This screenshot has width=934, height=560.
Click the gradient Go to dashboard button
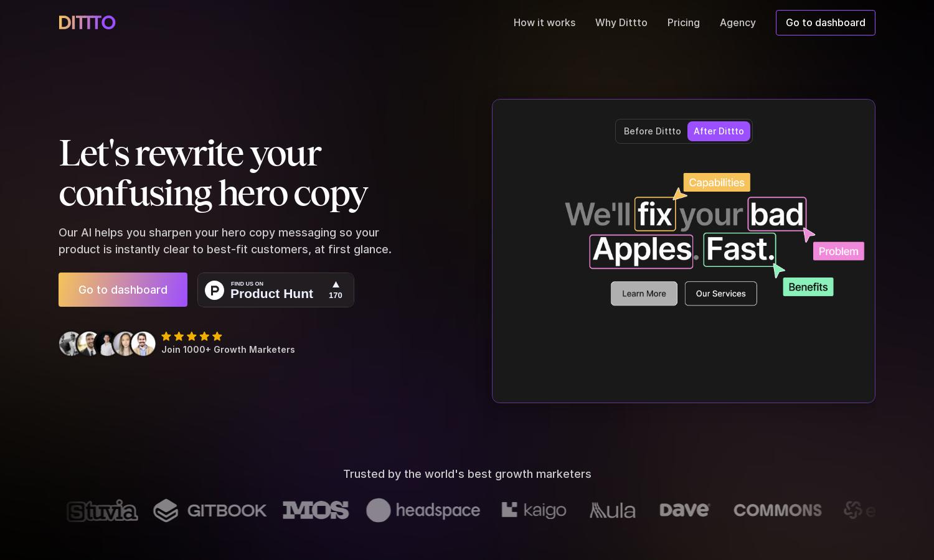(x=123, y=290)
